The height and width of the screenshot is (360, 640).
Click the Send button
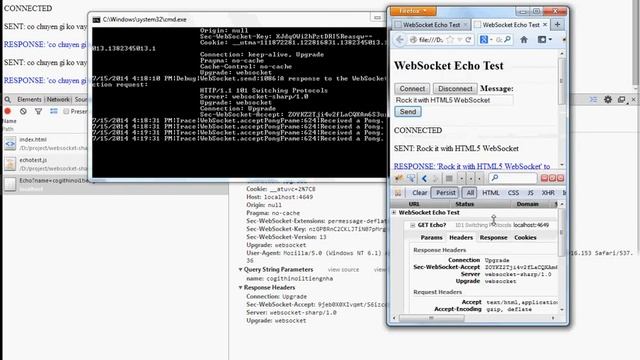(x=408, y=111)
